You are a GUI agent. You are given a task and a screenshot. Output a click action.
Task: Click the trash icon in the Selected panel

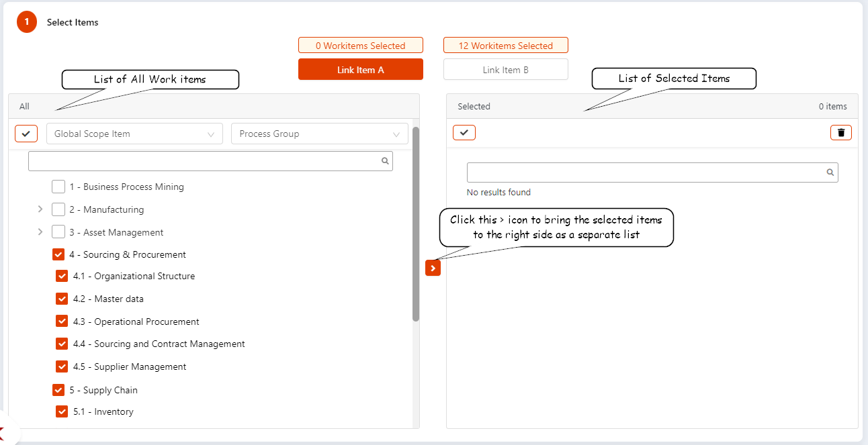pyautogui.click(x=840, y=132)
